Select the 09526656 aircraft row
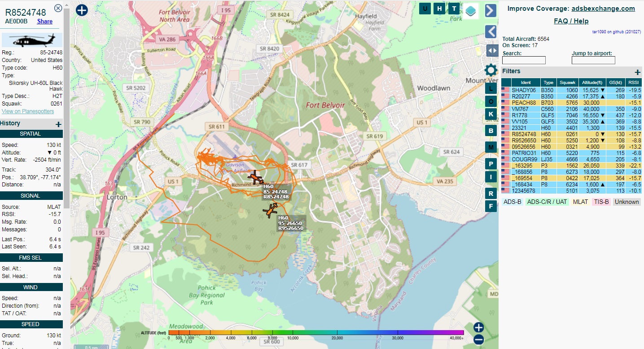Viewport: 644px width, 349px height. 571,147
